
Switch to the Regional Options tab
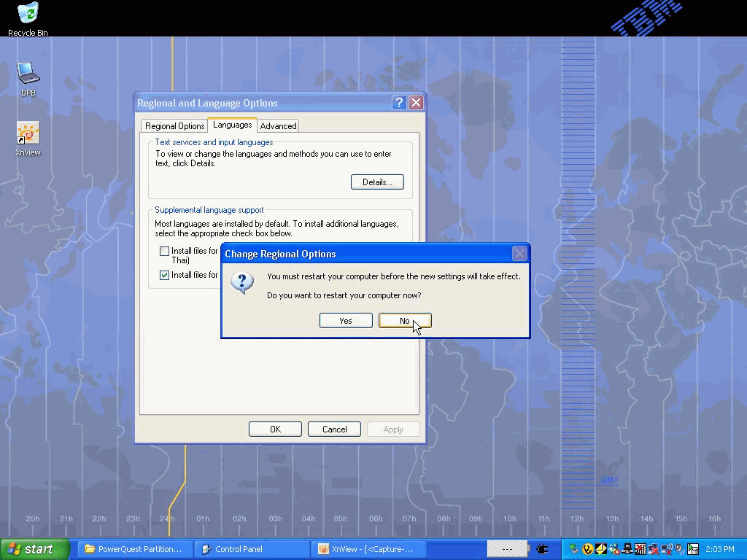tap(174, 126)
